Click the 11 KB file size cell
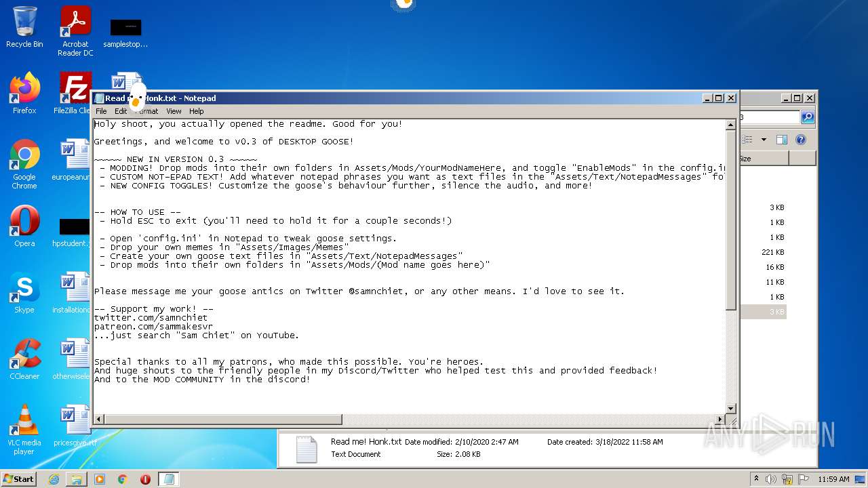Viewport: 868px width, 488px height. (774, 282)
